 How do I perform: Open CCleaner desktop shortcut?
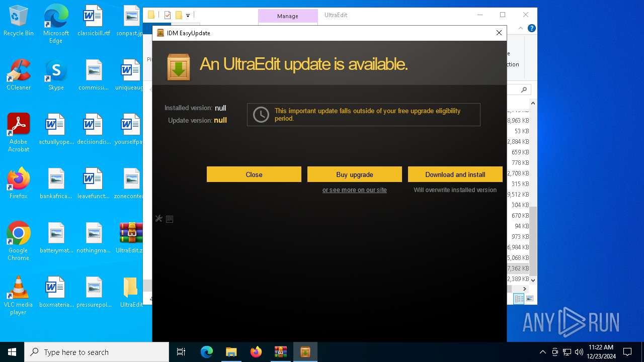coord(19,75)
